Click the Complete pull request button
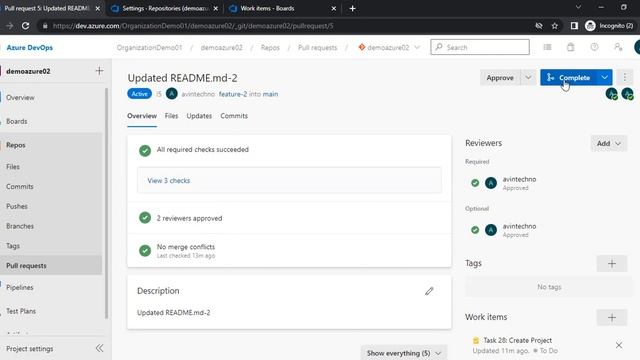The height and width of the screenshot is (360, 640). (569, 78)
